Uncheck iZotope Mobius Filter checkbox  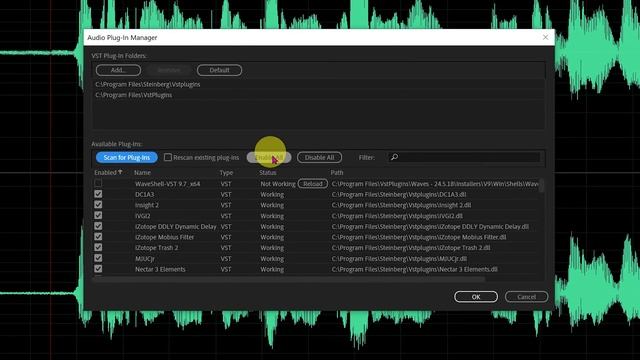click(98, 237)
